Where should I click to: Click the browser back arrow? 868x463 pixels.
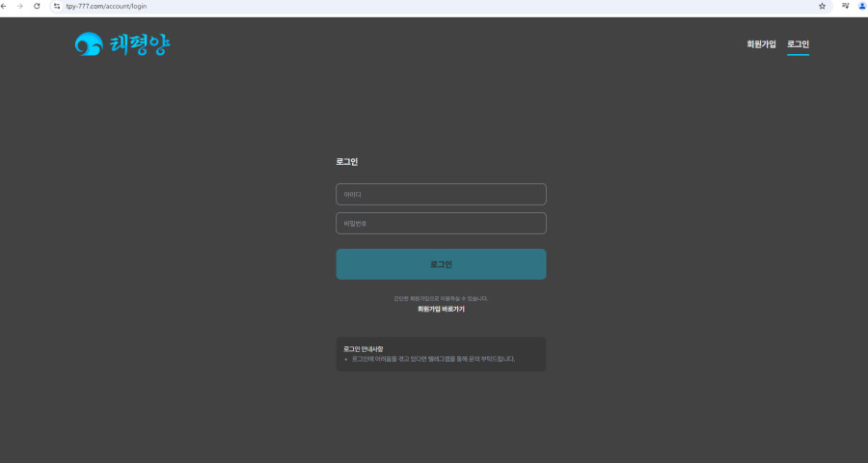tap(6, 6)
